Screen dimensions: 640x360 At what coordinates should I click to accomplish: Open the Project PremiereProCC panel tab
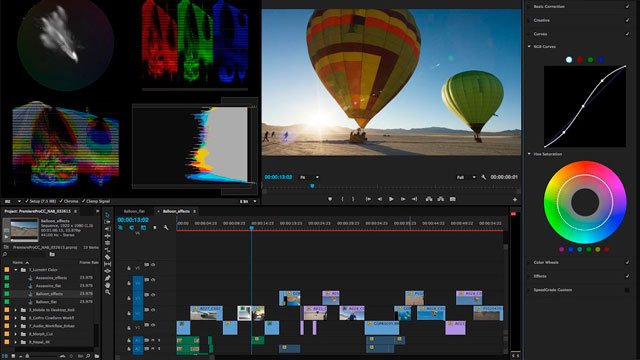point(38,211)
